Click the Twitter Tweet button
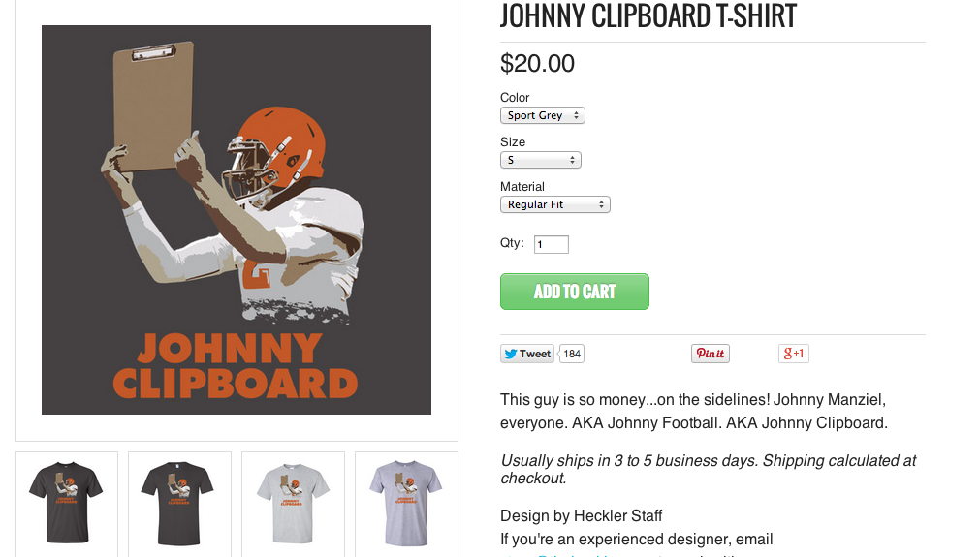 [526, 354]
